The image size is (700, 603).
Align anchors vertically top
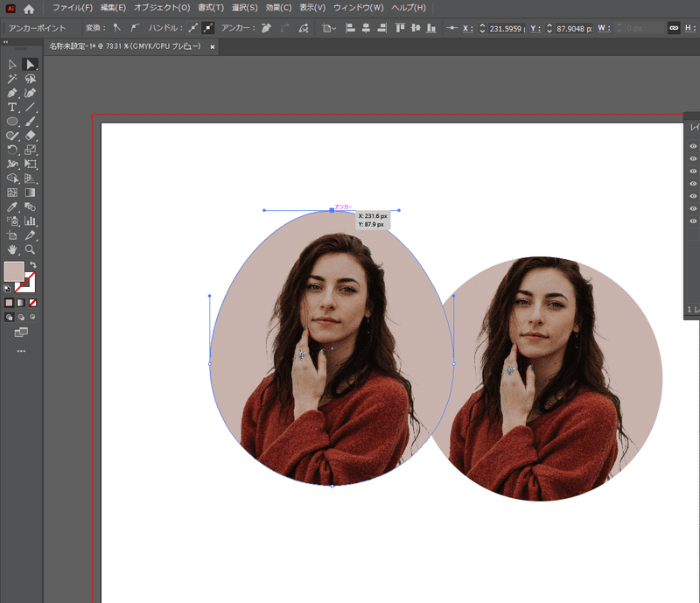coord(400,28)
